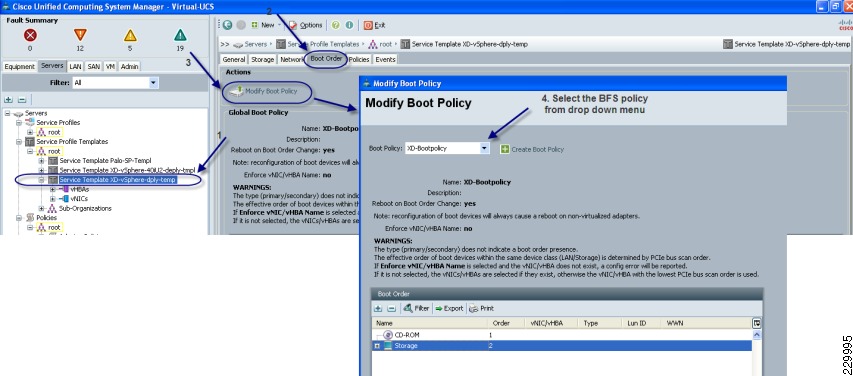Expand the vHBAs tree node
The height and width of the screenshot is (376, 853).
(53, 189)
